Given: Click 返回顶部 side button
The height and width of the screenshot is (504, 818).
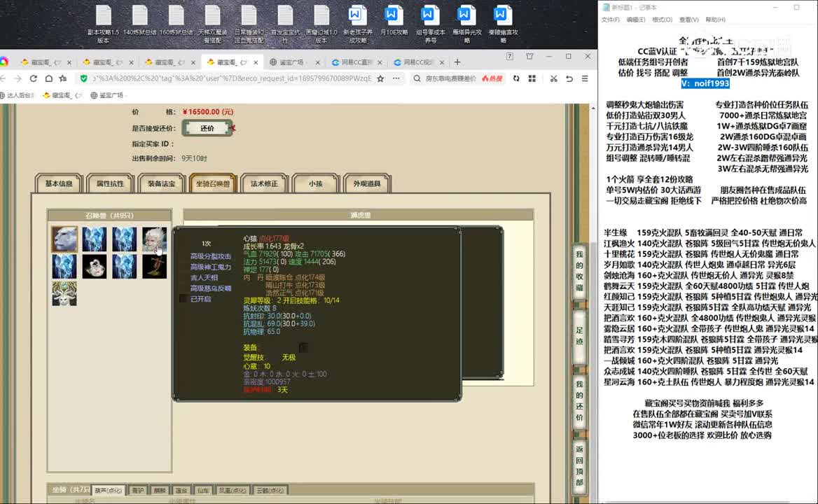Looking at the screenshot, I should (x=580, y=465).
